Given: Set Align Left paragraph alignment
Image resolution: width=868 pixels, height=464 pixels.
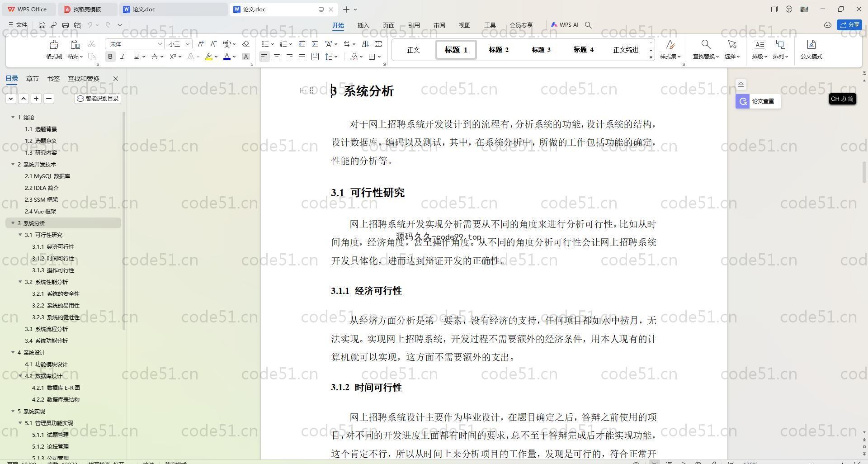Looking at the screenshot, I should click(264, 57).
